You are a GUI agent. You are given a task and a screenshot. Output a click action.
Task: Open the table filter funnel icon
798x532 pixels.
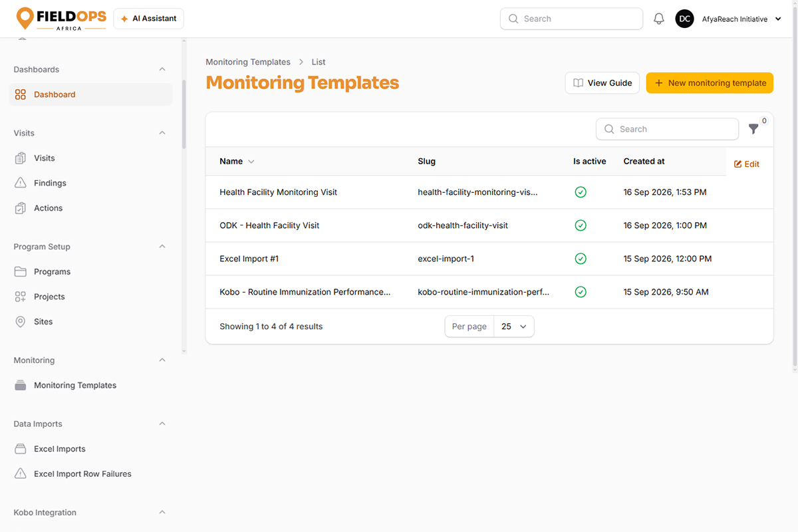point(753,129)
